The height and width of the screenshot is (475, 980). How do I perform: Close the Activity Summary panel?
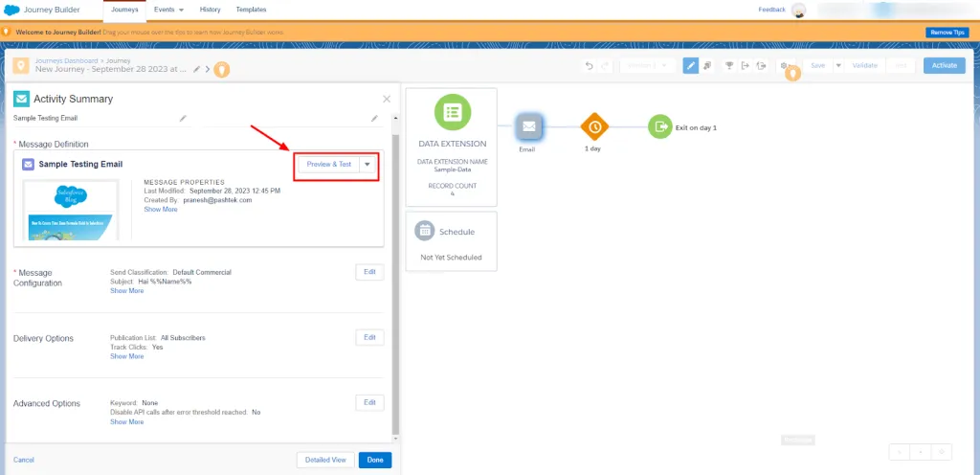click(x=387, y=99)
